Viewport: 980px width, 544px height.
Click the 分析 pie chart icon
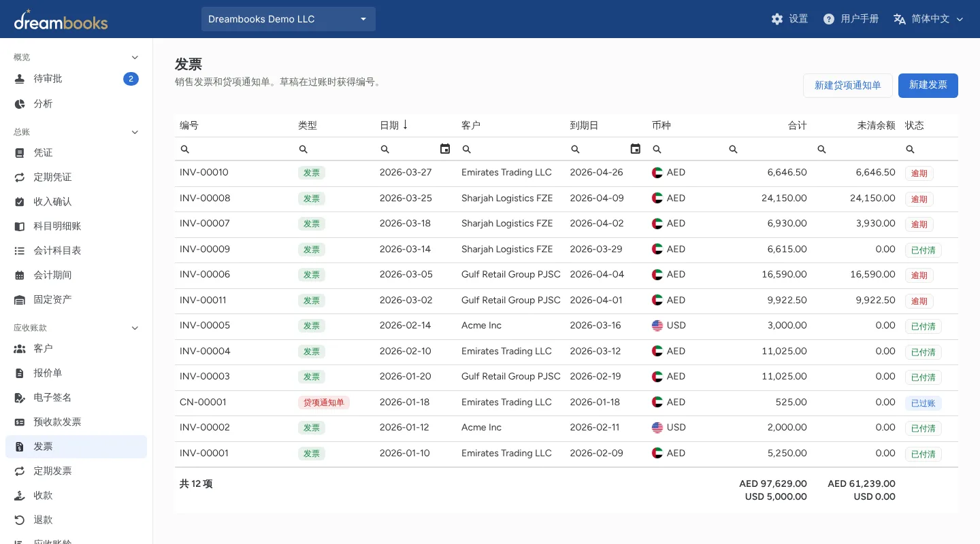tap(20, 104)
